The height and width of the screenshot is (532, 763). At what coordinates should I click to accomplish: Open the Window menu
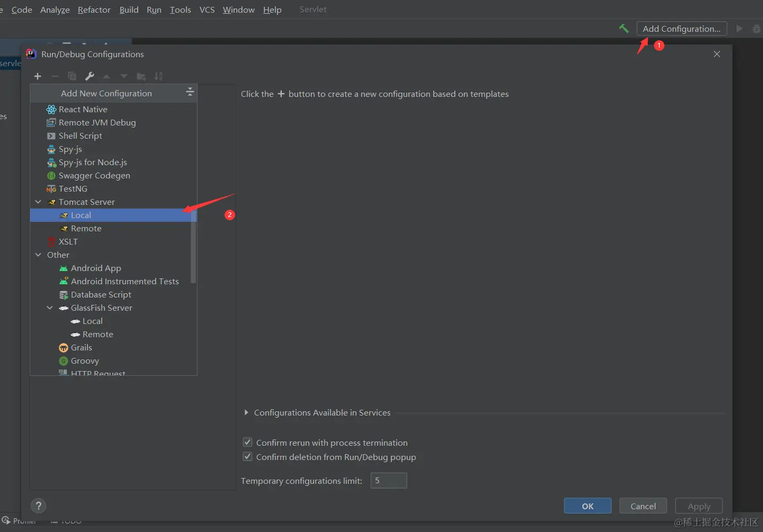pos(239,10)
